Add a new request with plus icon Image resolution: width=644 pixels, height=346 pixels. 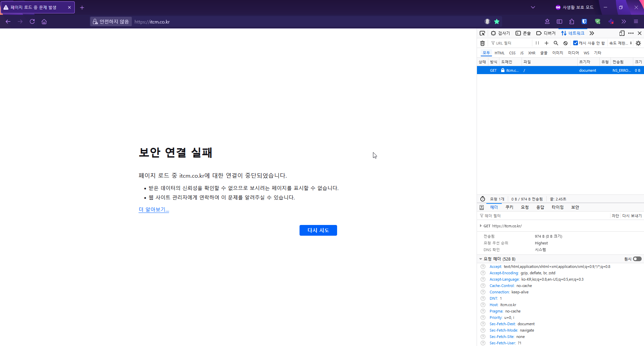[x=546, y=43]
